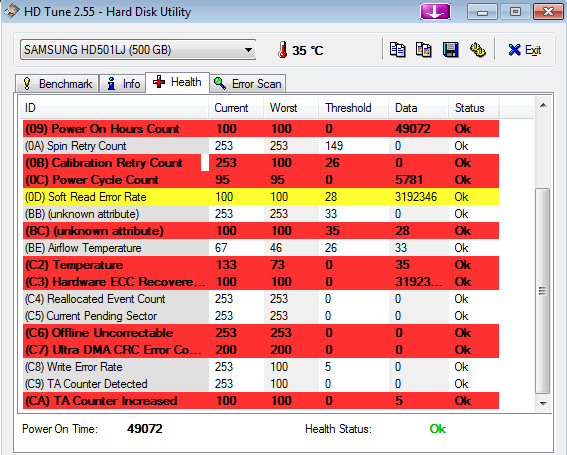
Task: Click the 5781 data value in Power Cycle row
Action: point(409,180)
